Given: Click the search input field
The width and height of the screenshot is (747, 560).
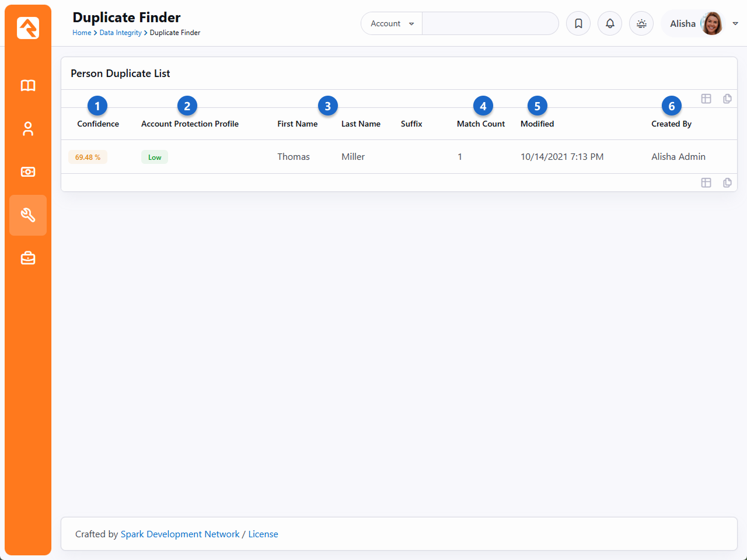Looking at the screenshot, I should [490, 24].
